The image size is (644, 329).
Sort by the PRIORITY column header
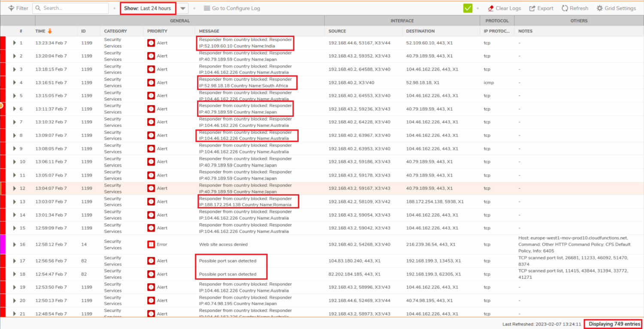157,31
